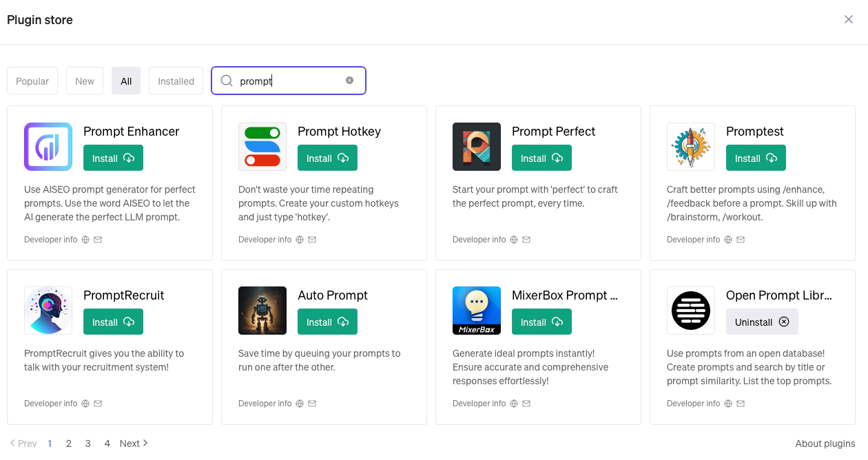Click the Open Prompt Library icon
The width and height of the screenshot is (868, 460).
point(690,311)
